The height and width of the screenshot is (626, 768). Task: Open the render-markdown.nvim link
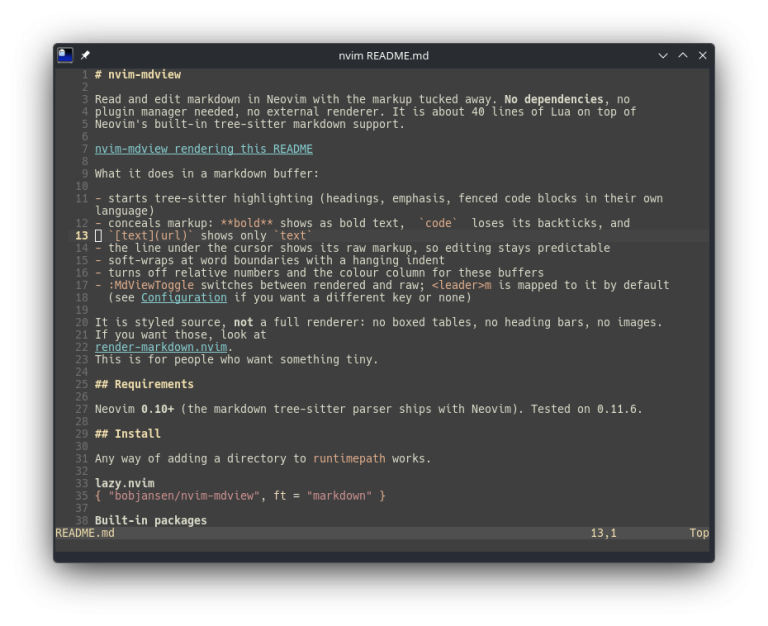tap(161, 347)
